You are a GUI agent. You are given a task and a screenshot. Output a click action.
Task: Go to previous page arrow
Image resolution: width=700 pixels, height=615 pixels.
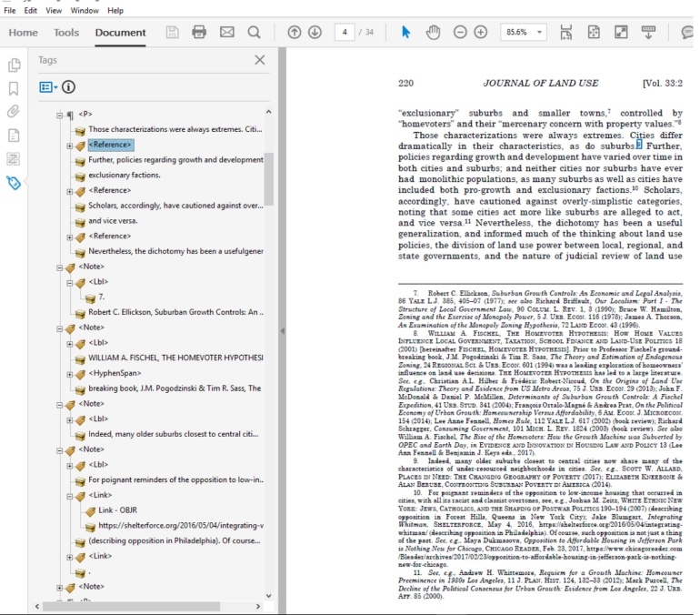(x=294, y=32)
